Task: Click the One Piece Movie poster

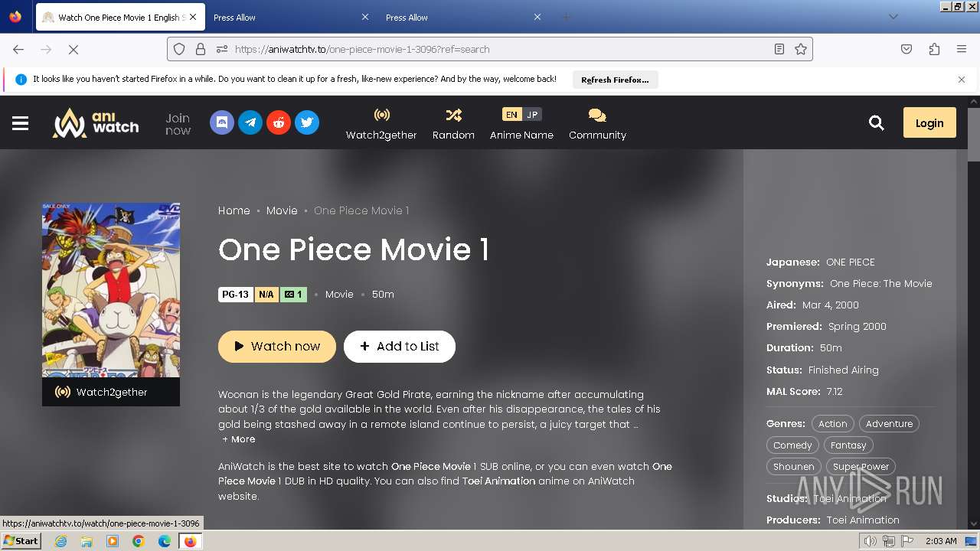Action: (111, 290)
